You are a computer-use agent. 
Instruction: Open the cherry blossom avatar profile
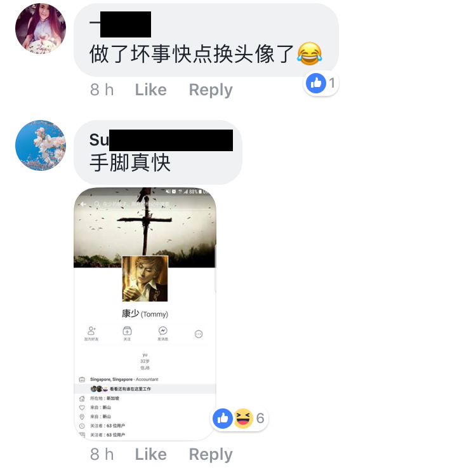coord(41,145)
